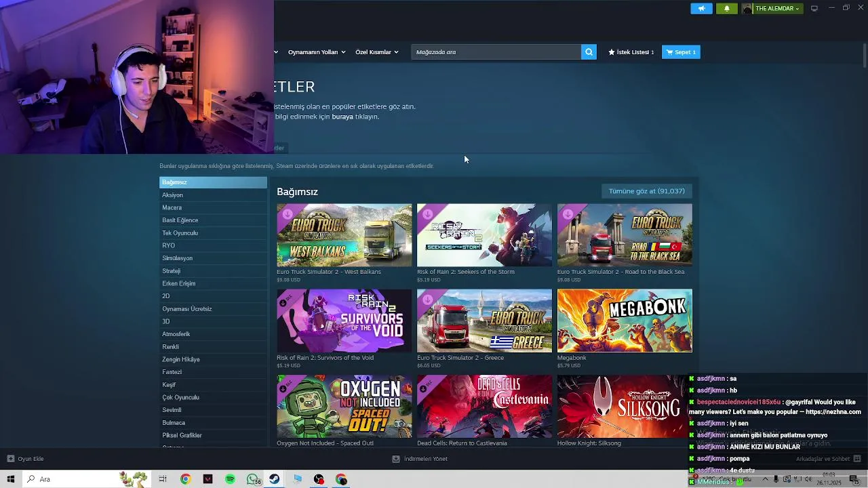Click the Hollow Knight Silksong thumbnail
Viewport: 868px width, 488px height.
click(x=621, y=407)
